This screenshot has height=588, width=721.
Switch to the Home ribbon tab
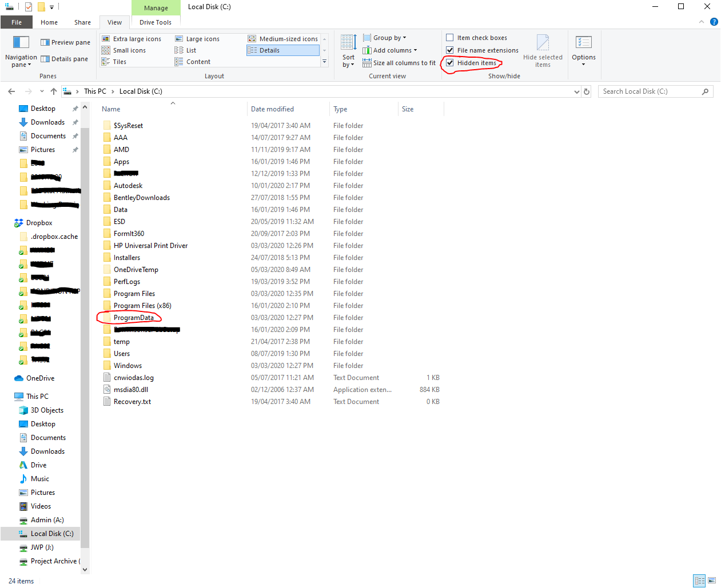pyautogui.click(x=49, y=22)
